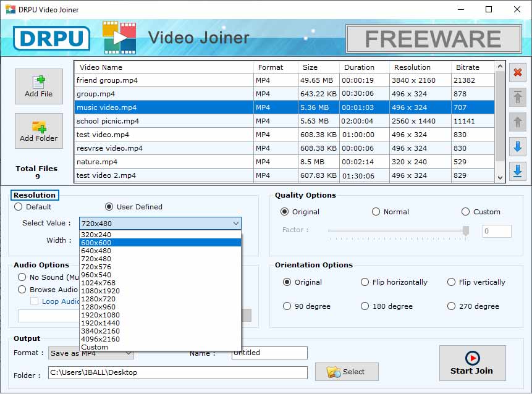
Task: Choose 600x600 from resolution list
Action: (160, 243)
